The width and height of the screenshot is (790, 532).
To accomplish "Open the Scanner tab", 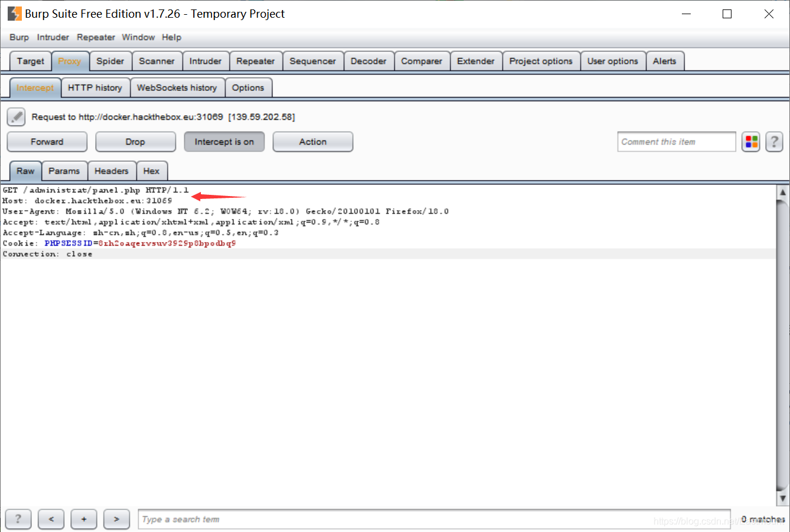I will pyautogui.click(x=157, y=61).
